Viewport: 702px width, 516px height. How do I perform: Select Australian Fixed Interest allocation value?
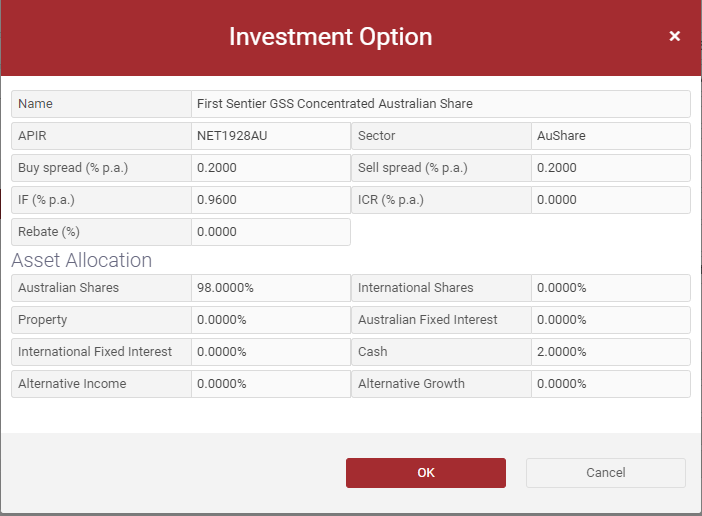[611, 320]
